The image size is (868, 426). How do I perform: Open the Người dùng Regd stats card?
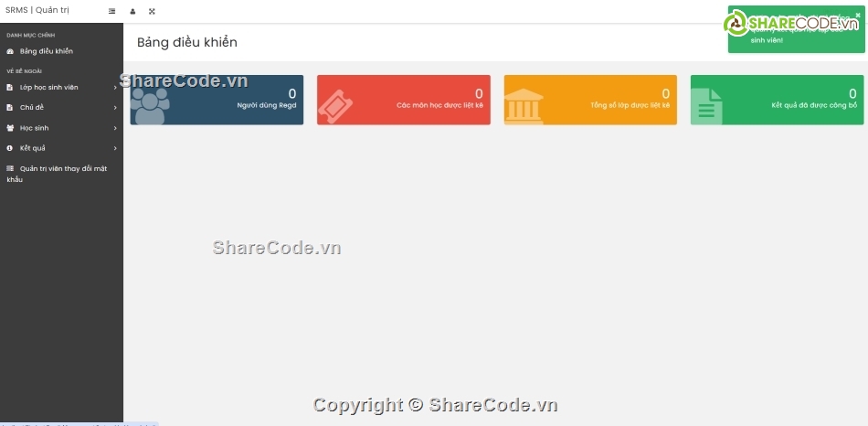[x=217, y=100]
